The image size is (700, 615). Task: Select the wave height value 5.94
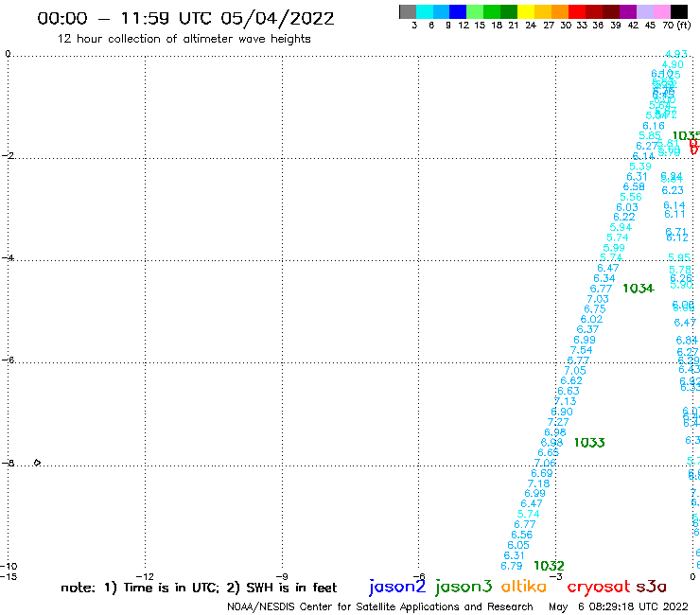click(621, 227)
